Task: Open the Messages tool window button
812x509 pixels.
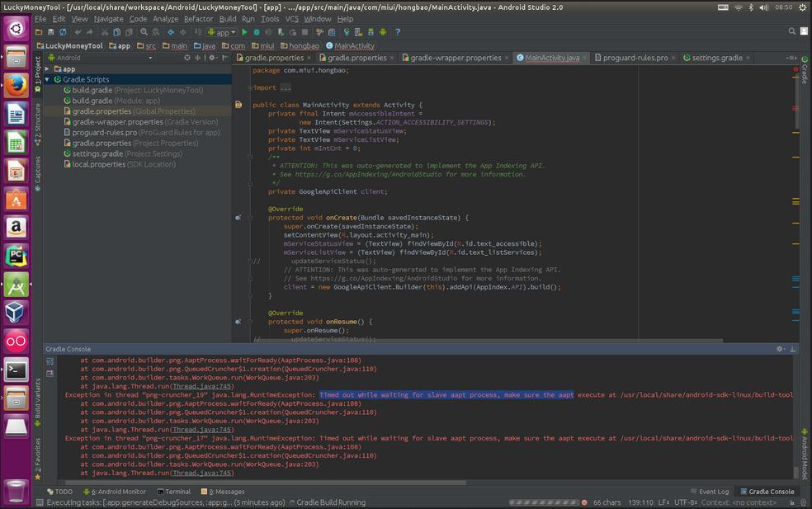Action: (223, 492)
